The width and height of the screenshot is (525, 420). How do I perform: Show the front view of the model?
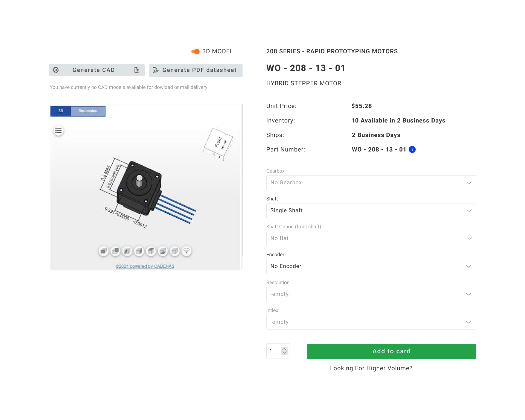point(103,251)
